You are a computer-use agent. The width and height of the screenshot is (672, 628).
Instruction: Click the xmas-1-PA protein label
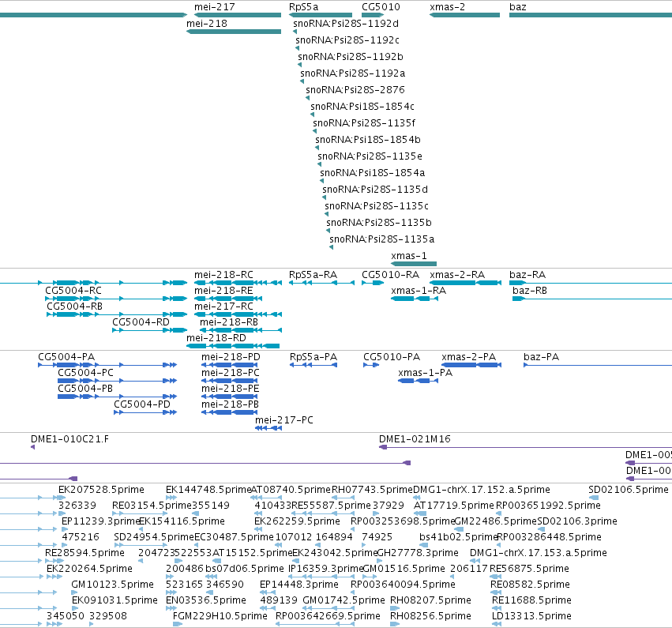pos(425,373)
